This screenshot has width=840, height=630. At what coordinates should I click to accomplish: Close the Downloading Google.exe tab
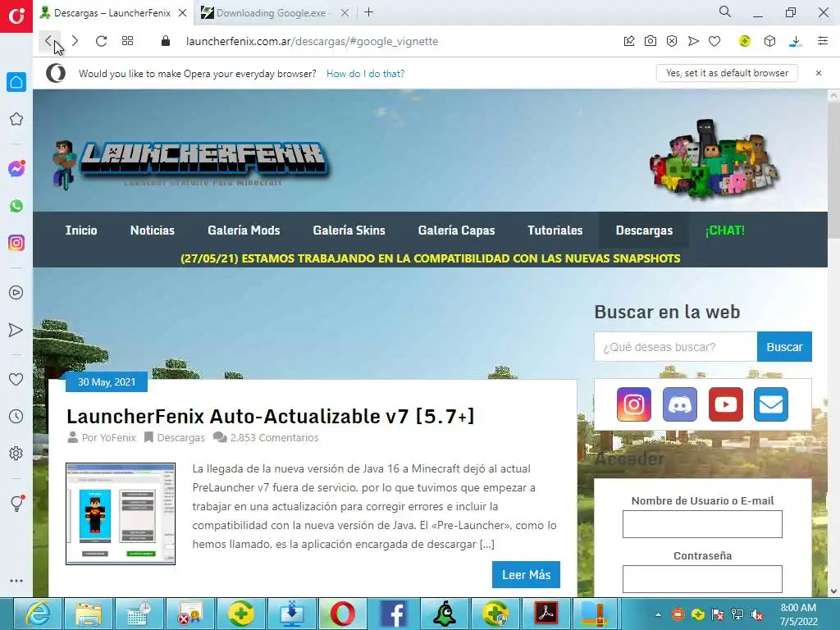click(x=345, y=13)
